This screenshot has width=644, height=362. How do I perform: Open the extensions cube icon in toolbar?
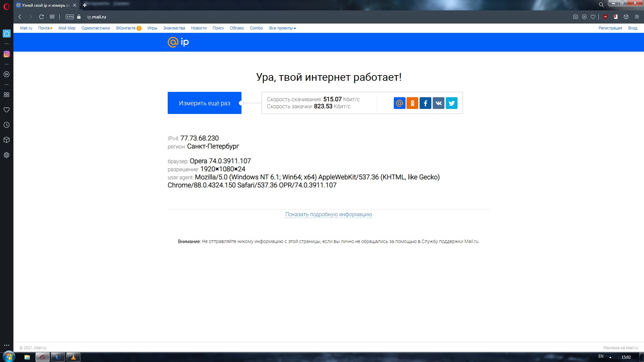click(x=626, y=17)
